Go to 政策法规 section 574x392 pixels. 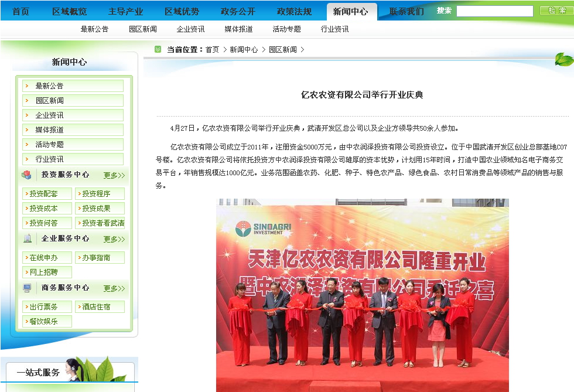(294, 12)
